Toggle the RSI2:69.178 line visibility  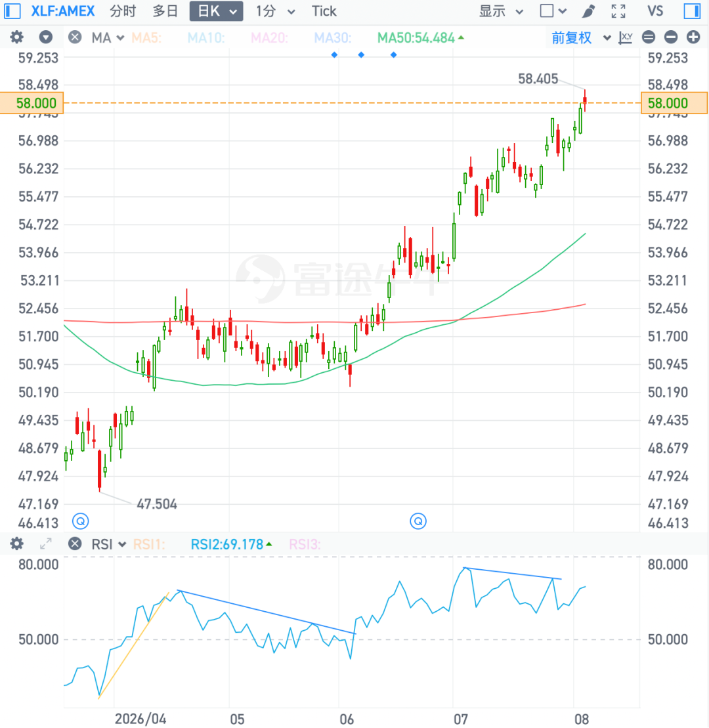(231, 544)
